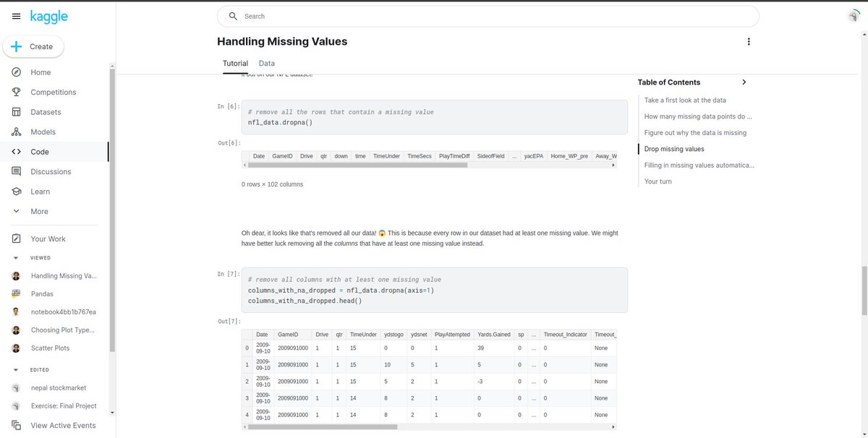Click the dropna(axis=1) code cell
Image resolution: width=868 pixels, height=438 pixels.
point(434,290)
